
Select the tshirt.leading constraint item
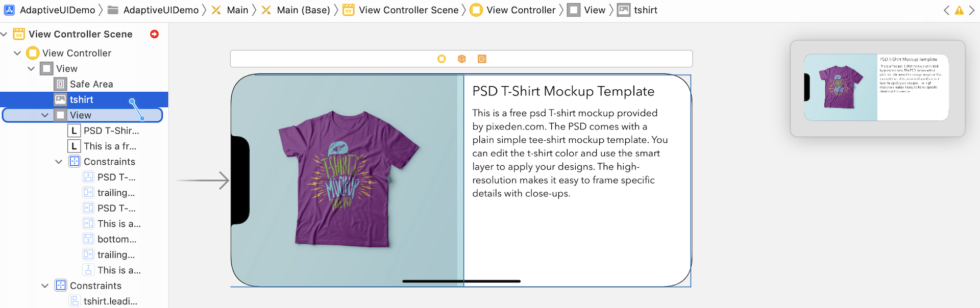110,301
